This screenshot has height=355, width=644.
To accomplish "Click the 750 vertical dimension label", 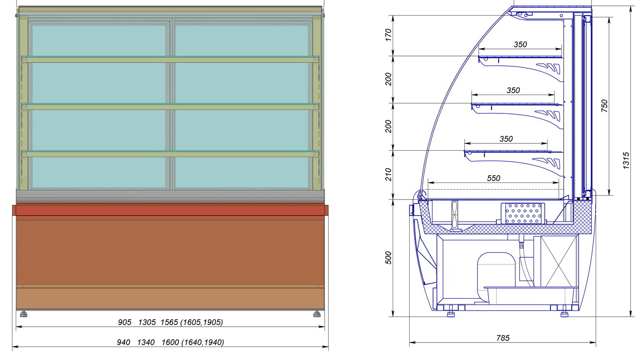I will [605, 106].
